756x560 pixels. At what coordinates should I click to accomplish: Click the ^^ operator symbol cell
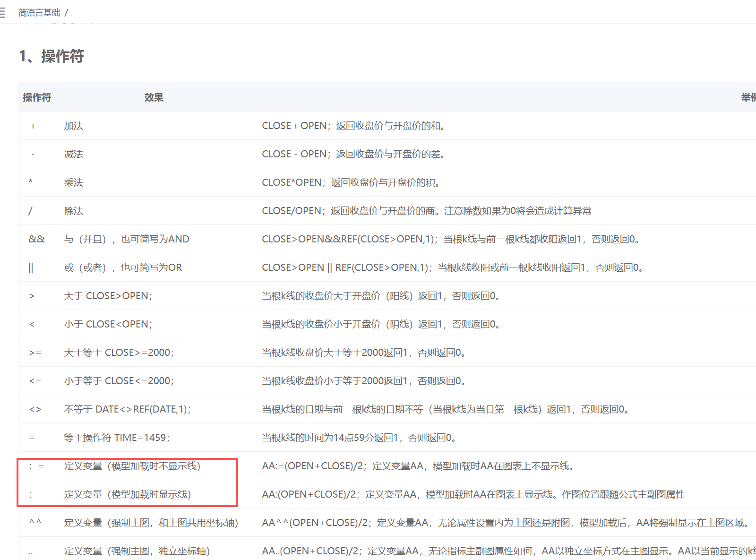pyautogui.click(x=35, y=523)
